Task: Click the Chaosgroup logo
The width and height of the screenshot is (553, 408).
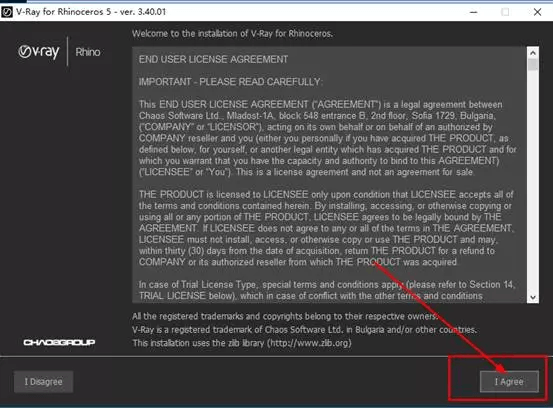Action: (59, 342)
